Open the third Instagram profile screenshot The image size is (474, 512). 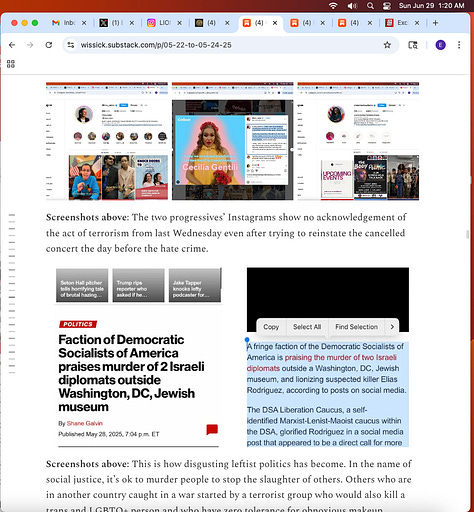pos(358,141)
